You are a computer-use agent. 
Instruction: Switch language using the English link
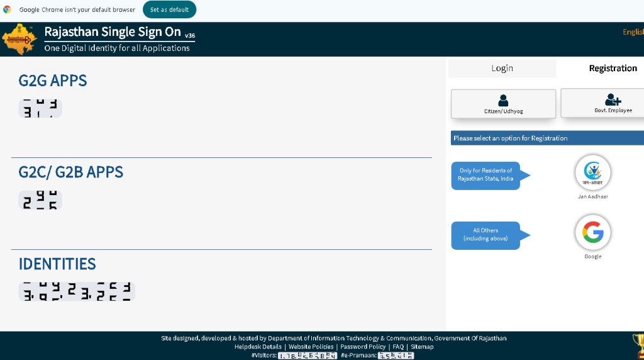tap(633, 32)
